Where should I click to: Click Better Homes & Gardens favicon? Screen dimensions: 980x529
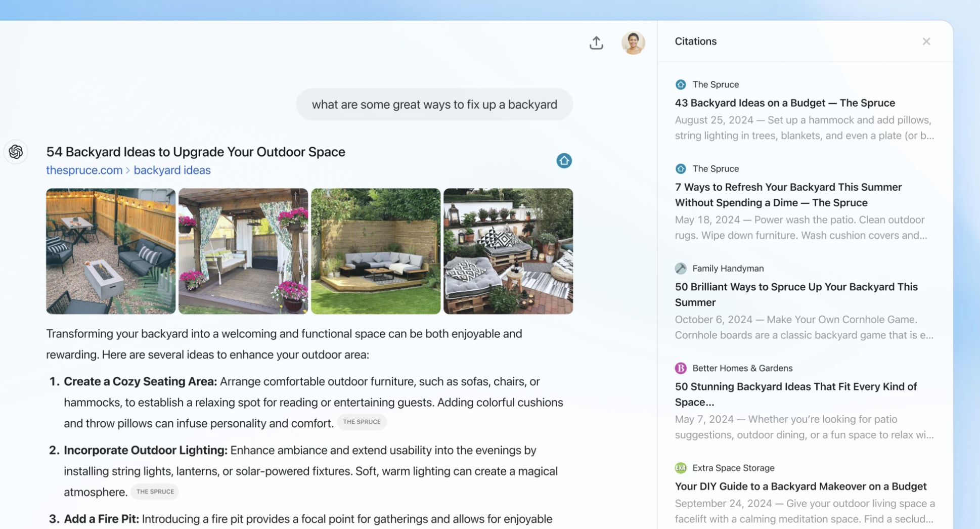681,368
